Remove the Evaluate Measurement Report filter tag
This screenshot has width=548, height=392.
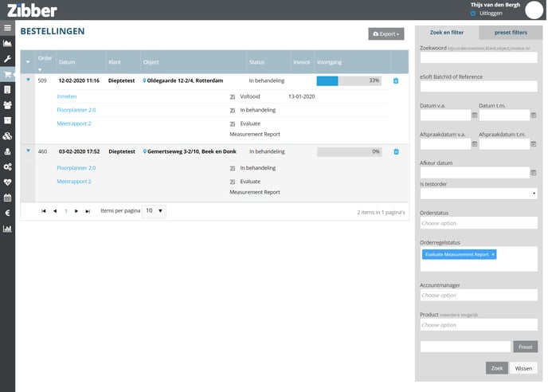coord(493,254)
